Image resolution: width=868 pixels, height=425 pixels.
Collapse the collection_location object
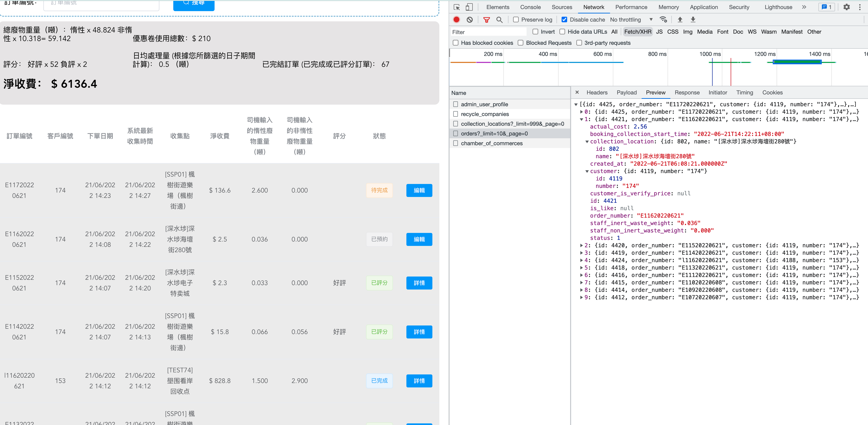[587, 142]
